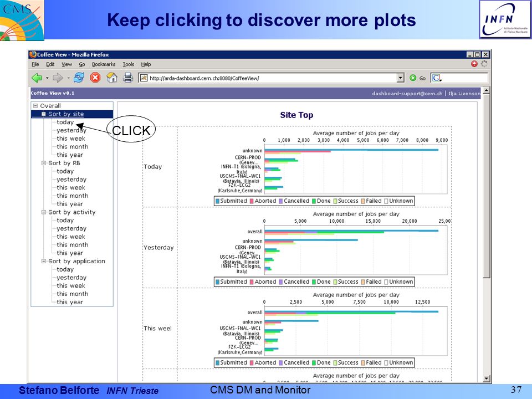Click the Sort by application label
The height and width of the screenshot is (399, 532).
(x=76, y=261)
